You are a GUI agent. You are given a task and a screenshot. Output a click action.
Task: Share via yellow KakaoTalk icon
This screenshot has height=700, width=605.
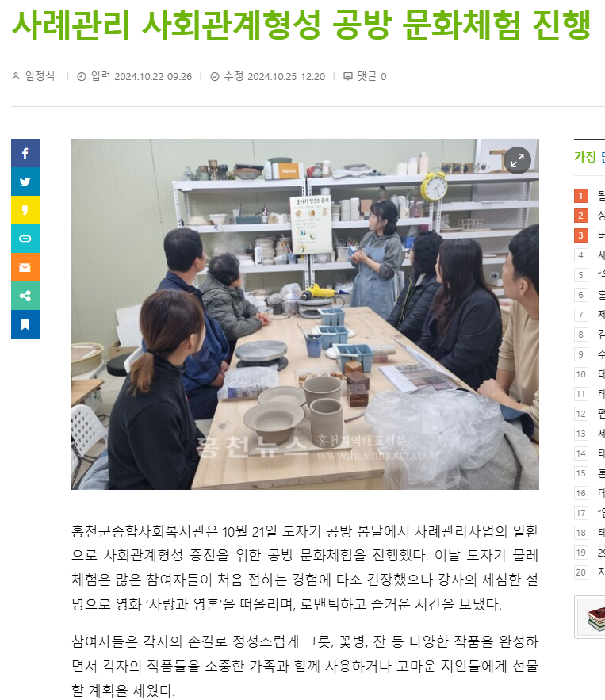25,210
